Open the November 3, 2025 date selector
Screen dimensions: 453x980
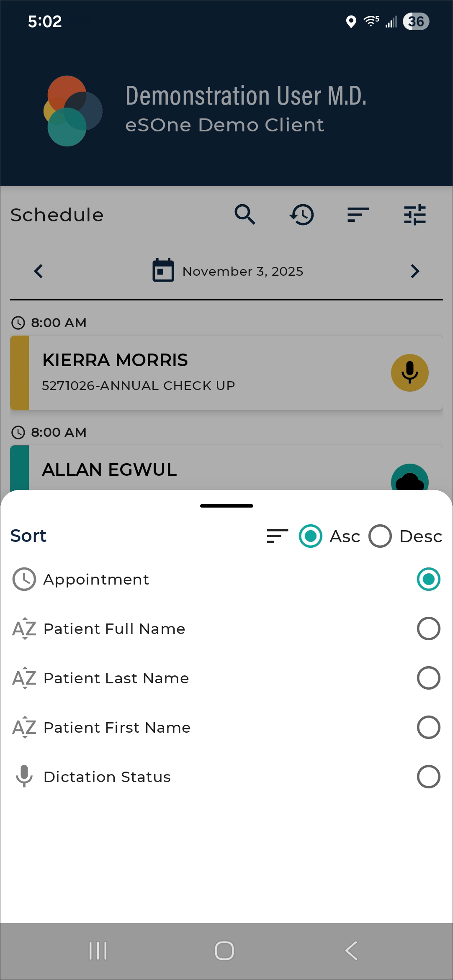(243, 271)
